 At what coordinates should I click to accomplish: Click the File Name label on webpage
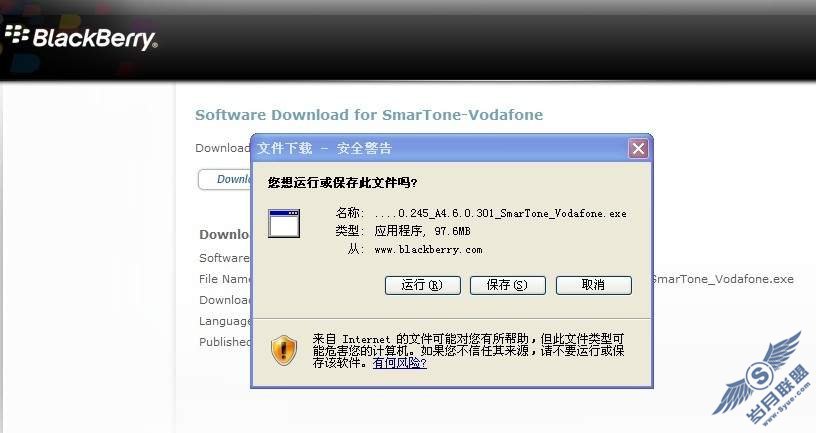(x=225, y=279)
